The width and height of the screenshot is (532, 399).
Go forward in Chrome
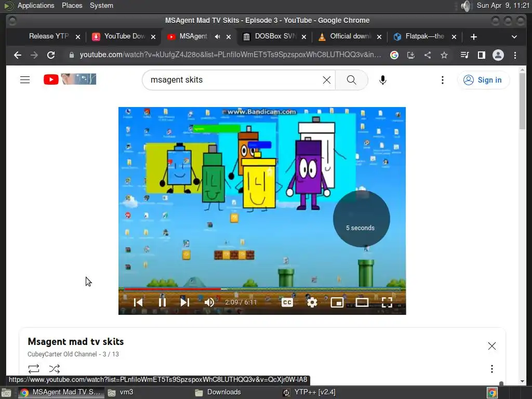(x=34, y=55)
